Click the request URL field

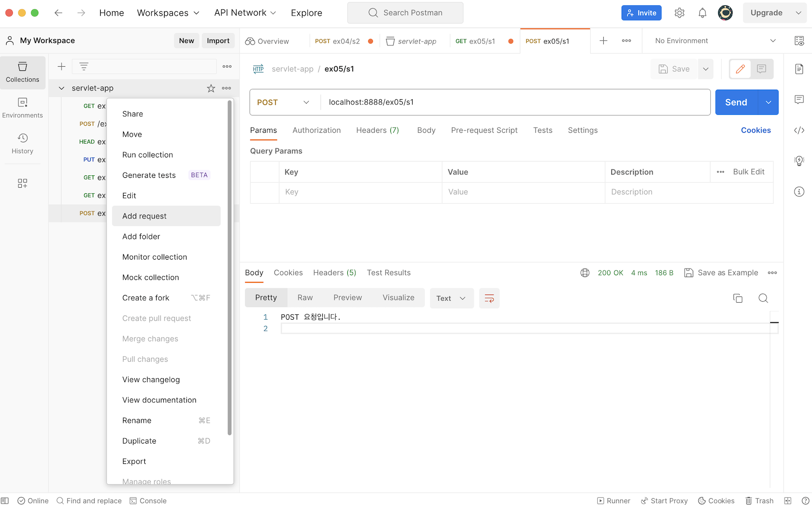[x=515, y=102]
